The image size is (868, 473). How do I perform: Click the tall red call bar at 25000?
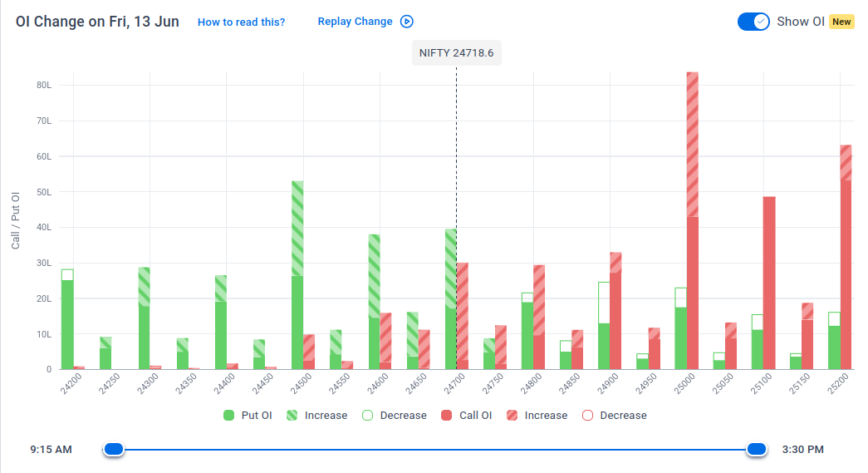pyautogui.click(x=693, y=220)
